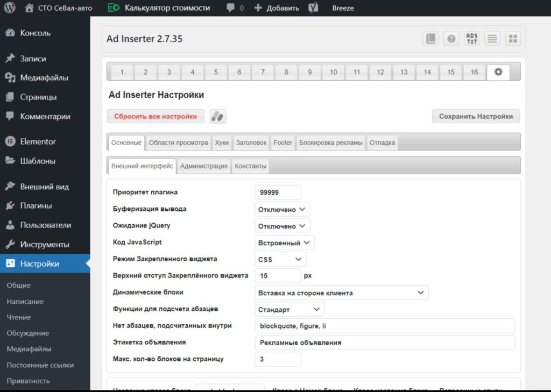Open Медиафайлы settings submenu link
The image size is (551, 392).
point(29,349)
